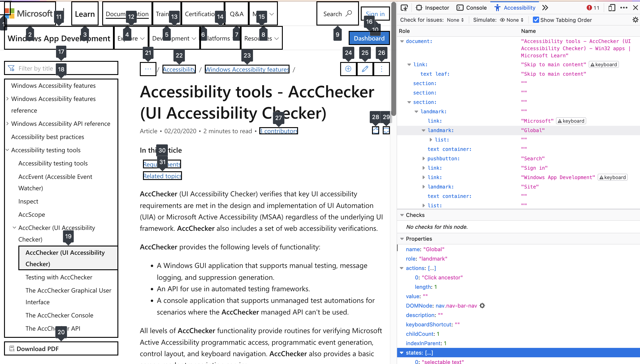Open Simulate None dropdown
This screenshot has width=640, height=364.
tap(511, 20)
